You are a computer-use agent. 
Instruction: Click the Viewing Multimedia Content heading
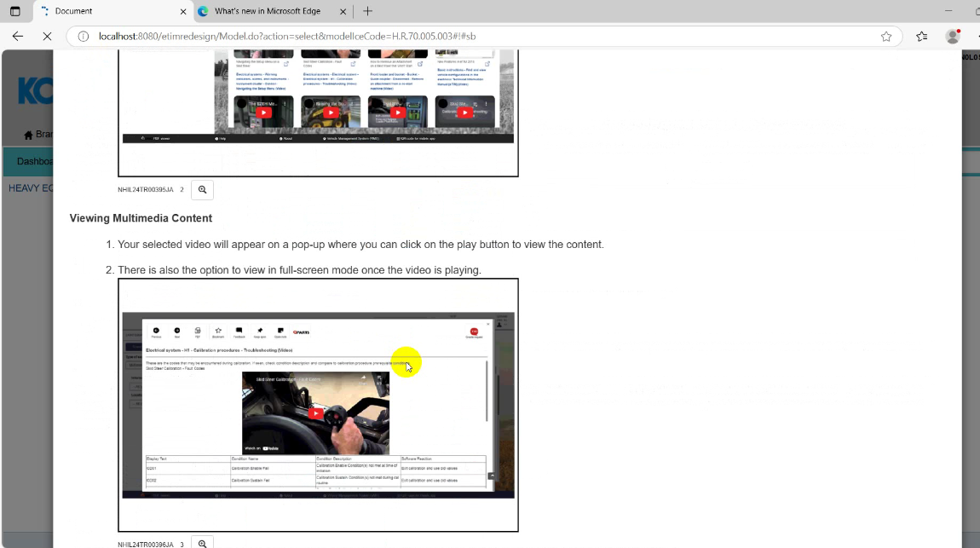pos(141,218)
